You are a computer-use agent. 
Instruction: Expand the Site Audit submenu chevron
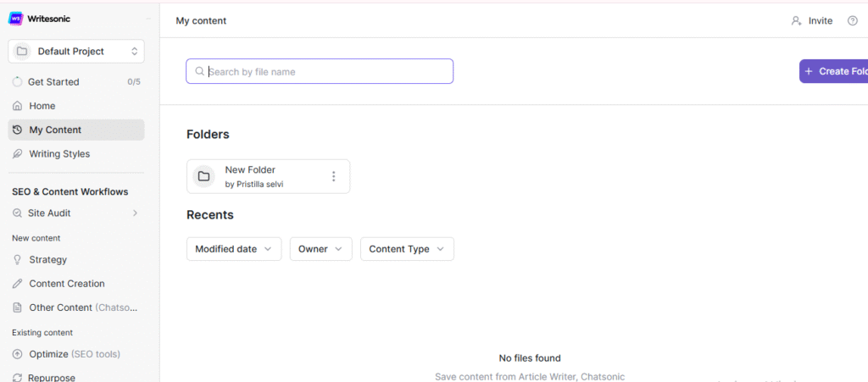click(135, 213)
